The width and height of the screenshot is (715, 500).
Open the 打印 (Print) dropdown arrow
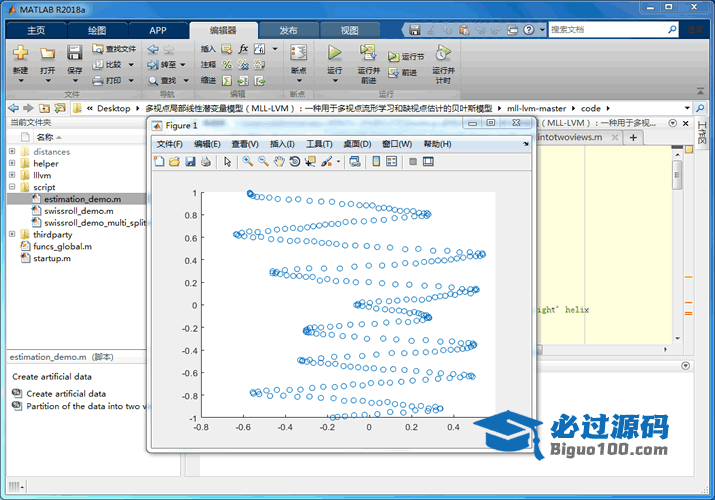(x=131, y=81)
